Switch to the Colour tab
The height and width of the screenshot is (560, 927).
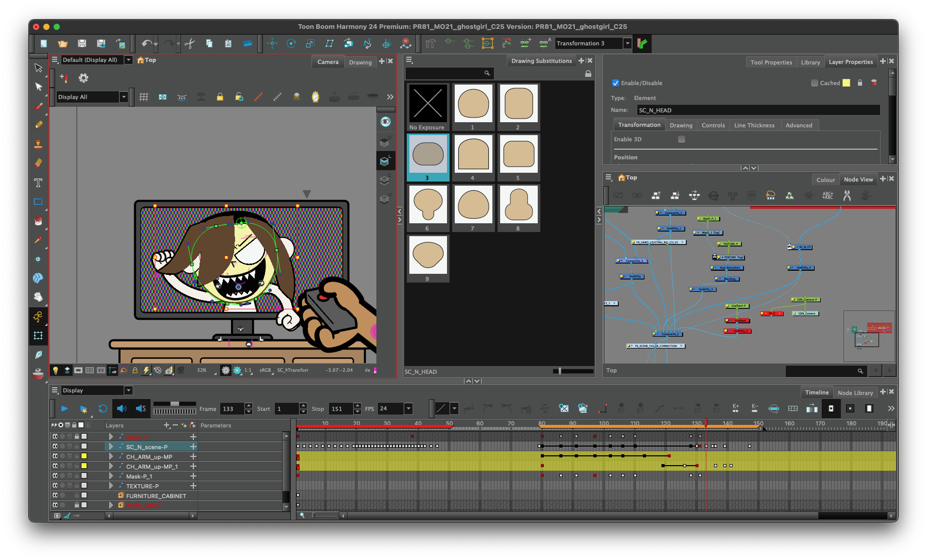coord(825,180)
